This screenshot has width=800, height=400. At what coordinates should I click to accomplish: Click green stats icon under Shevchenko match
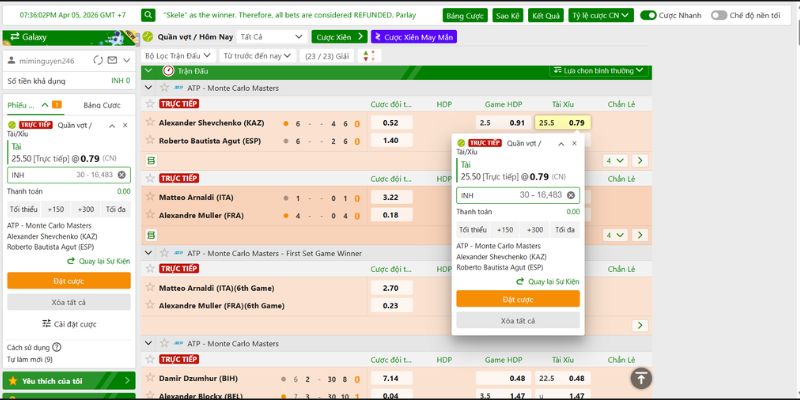point(151,160)
